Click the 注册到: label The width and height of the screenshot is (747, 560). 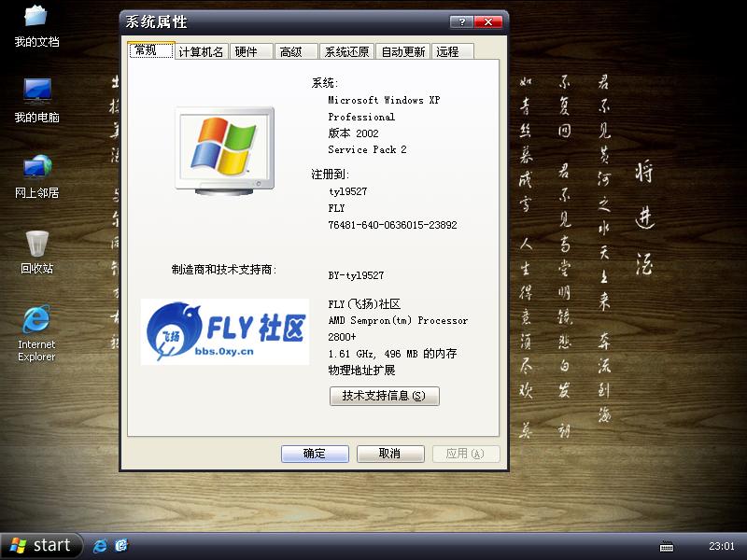click(331, 175)
